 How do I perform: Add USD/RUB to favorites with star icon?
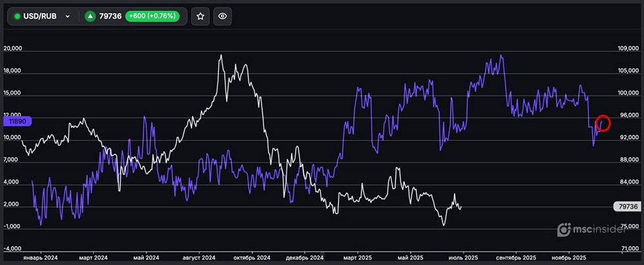[x=200, y=16]
